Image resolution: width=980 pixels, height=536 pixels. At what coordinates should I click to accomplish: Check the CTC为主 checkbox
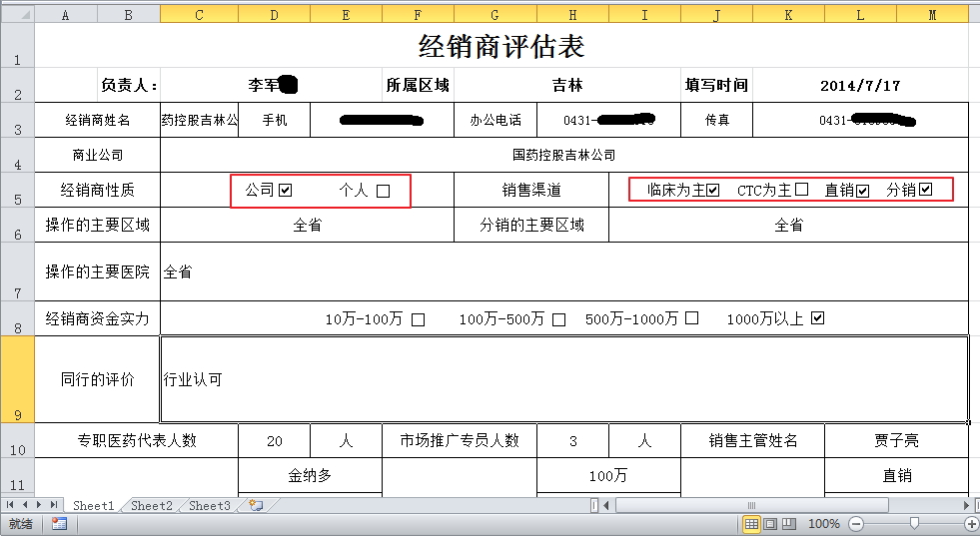801,189
